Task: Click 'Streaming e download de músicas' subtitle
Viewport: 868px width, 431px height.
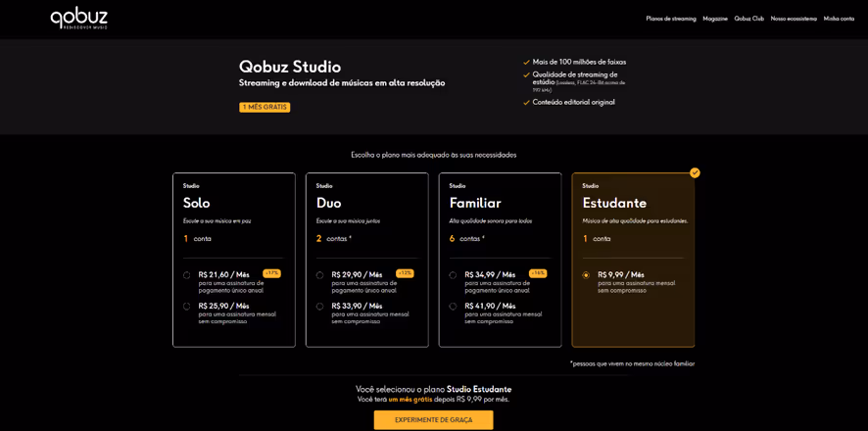Action: pyautogui.click(x=342, y=83)
